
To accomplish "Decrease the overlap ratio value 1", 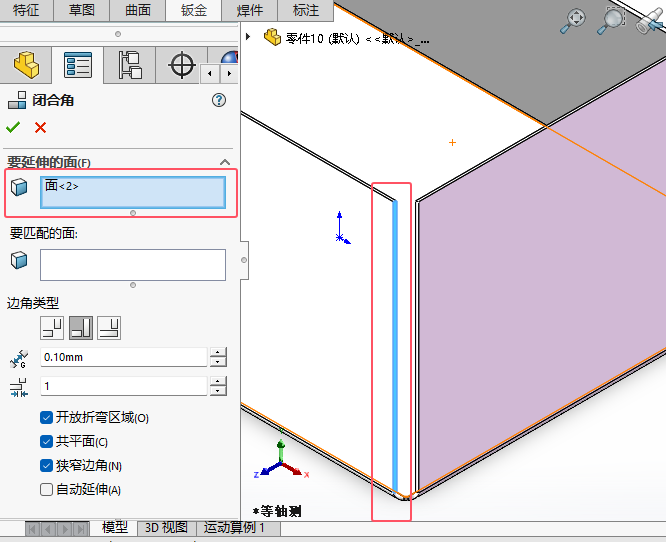I will 218,391.
